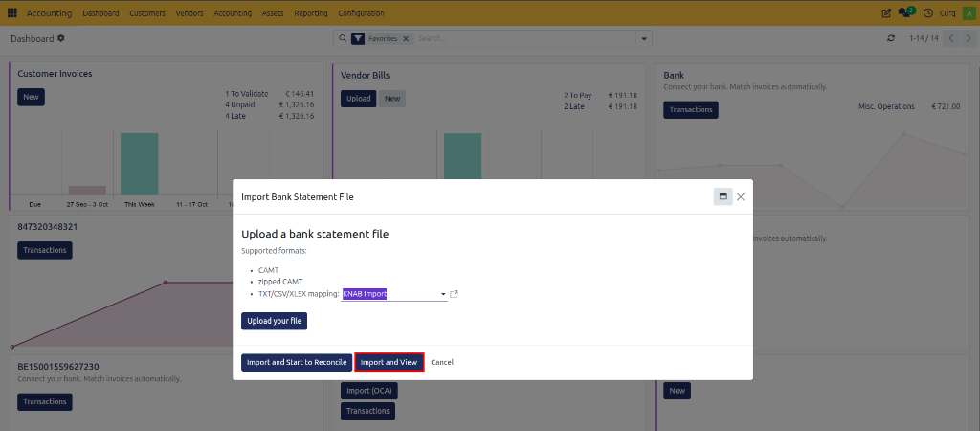
Task: Open the conversations chat icon
Action: [905, 13]
